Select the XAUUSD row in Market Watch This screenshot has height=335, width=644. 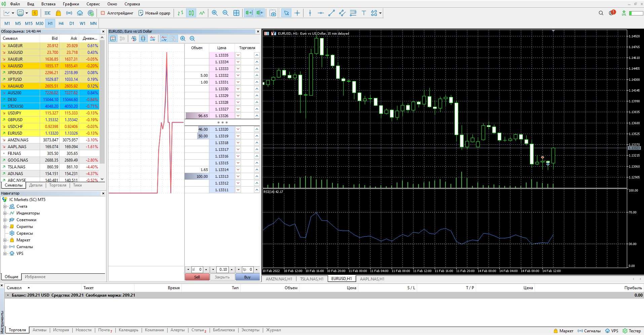click(50, 66)
